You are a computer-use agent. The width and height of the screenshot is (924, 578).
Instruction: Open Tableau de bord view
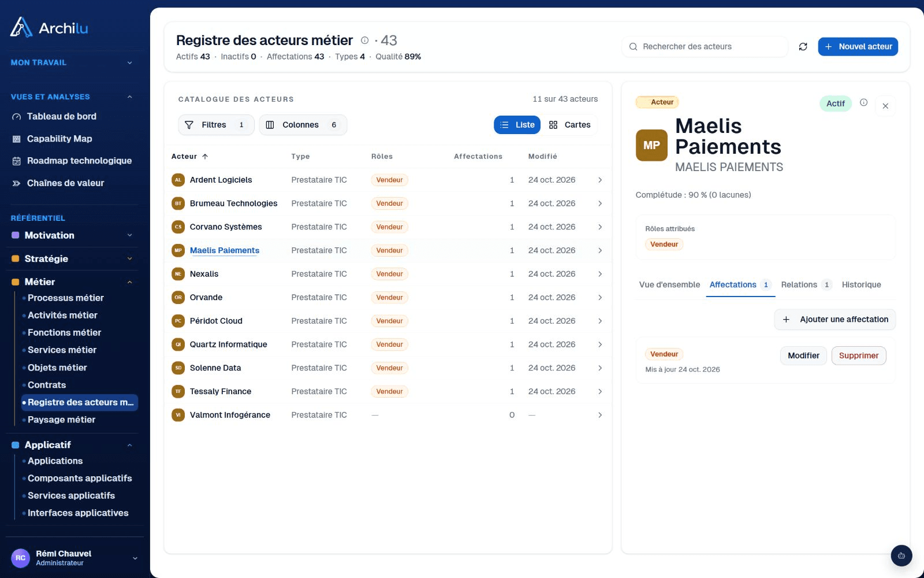point(61,116)
